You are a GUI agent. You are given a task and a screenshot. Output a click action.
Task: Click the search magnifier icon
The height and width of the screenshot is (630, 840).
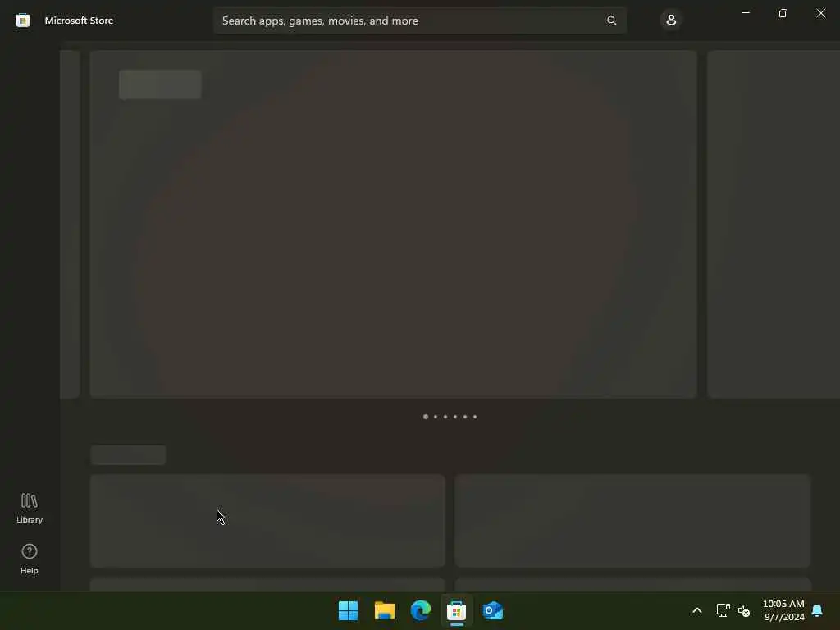611,21
